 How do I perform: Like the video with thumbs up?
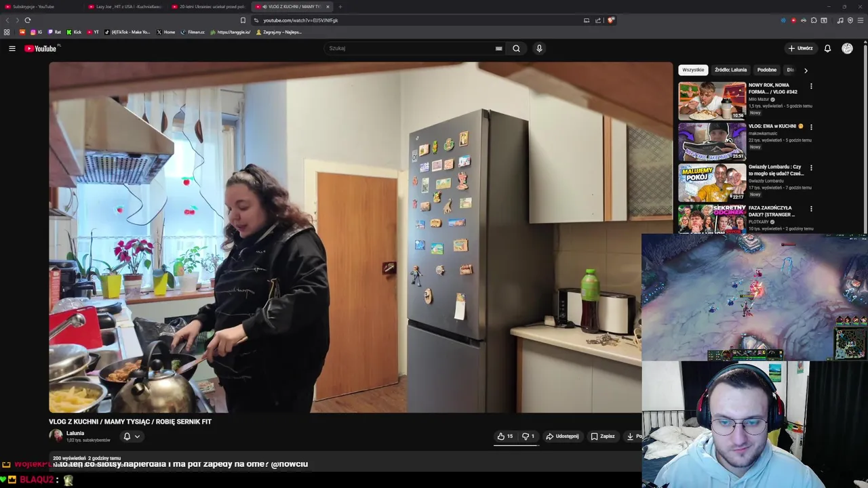point(505,436)
